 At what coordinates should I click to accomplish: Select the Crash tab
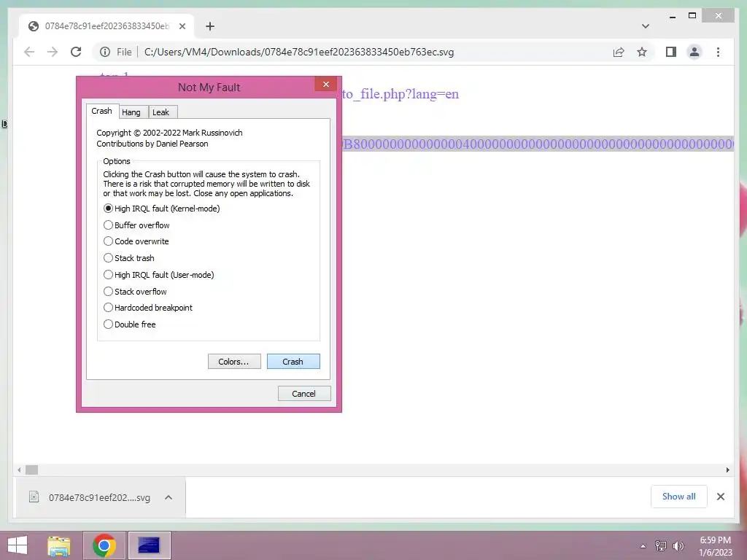101,111
